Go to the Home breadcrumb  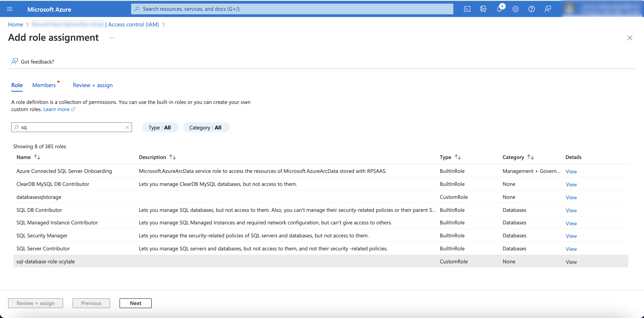[15, 24]
